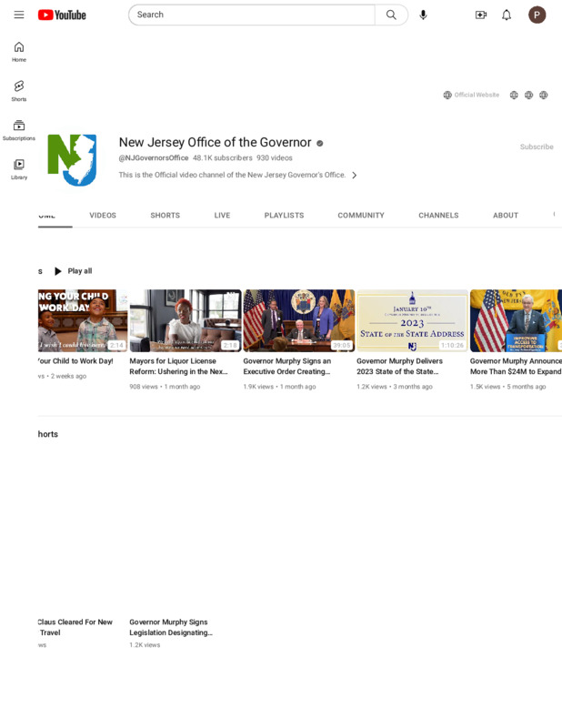Switch to the About tab

[506, 216]
